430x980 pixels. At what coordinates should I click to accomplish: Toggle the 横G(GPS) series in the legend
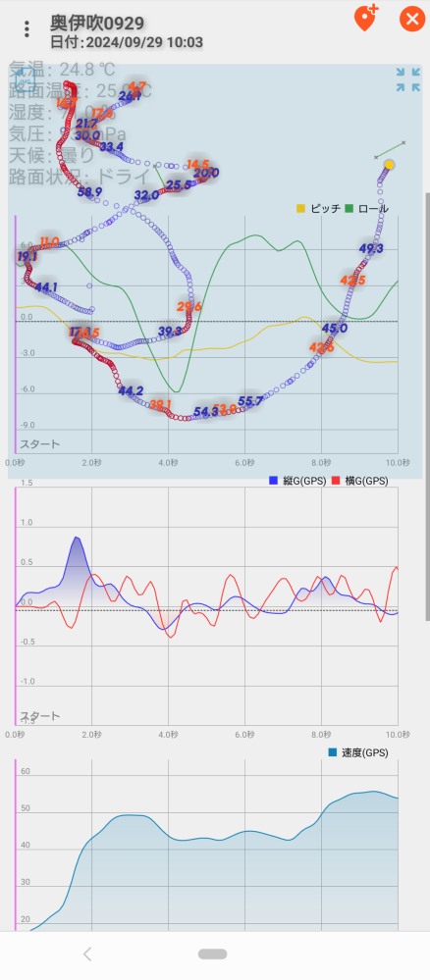359,481
